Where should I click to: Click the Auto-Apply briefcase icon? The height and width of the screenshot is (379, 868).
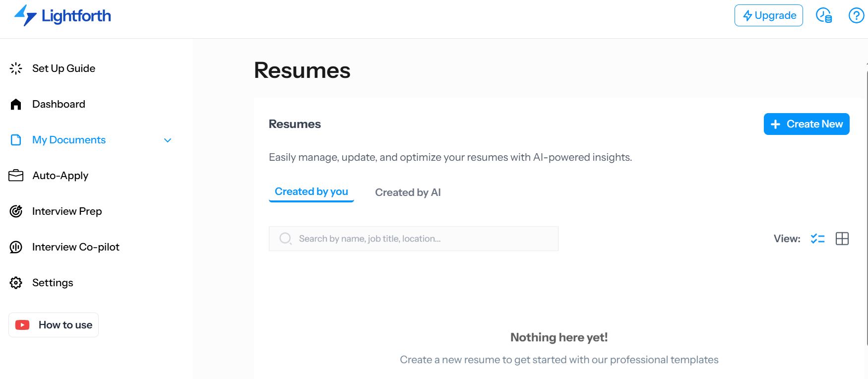[x=16, y=176]
